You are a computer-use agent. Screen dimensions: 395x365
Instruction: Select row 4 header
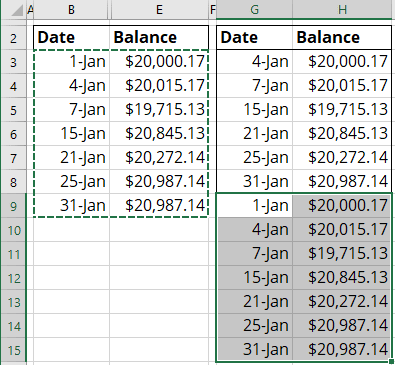pos(13,86)
